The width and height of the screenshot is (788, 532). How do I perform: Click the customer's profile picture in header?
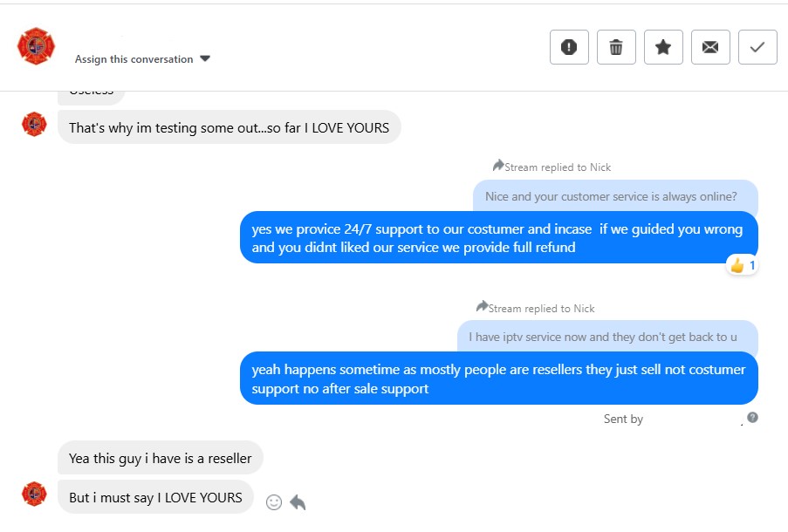pyautogui.click(x=36, y=46)
